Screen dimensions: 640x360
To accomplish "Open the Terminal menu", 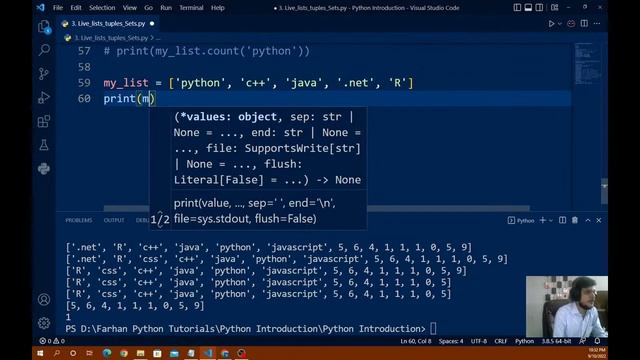I will [x=191, y=8].
